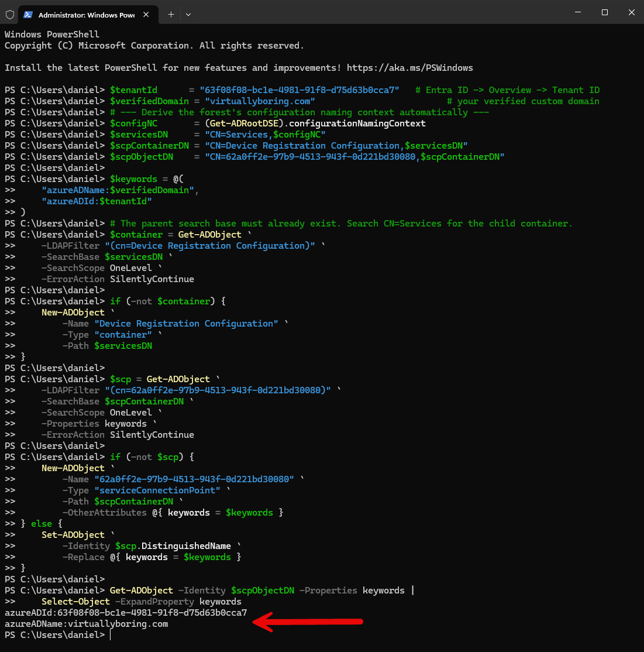Minimize the terminal window

coord(578,12)
